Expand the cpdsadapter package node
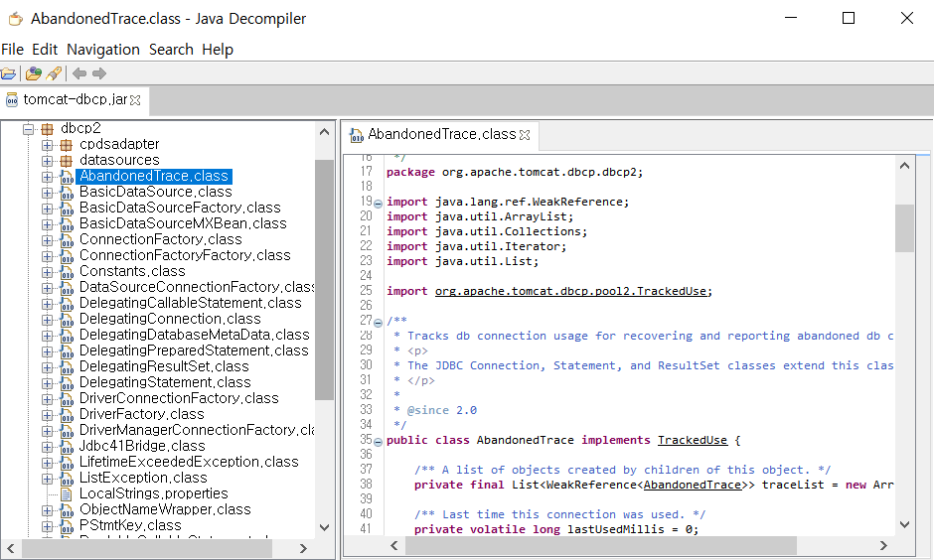The width and height of the screenshot is (934, 560). (x=47, y=145)
